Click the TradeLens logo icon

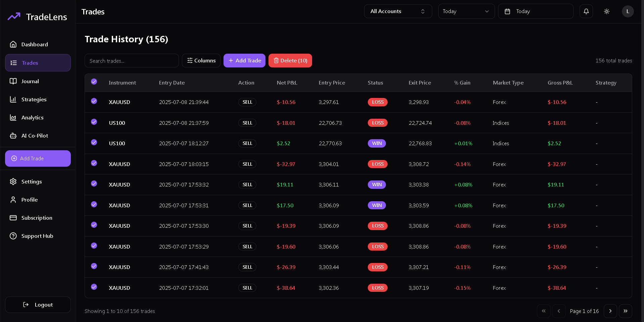(x=14, y=16)
